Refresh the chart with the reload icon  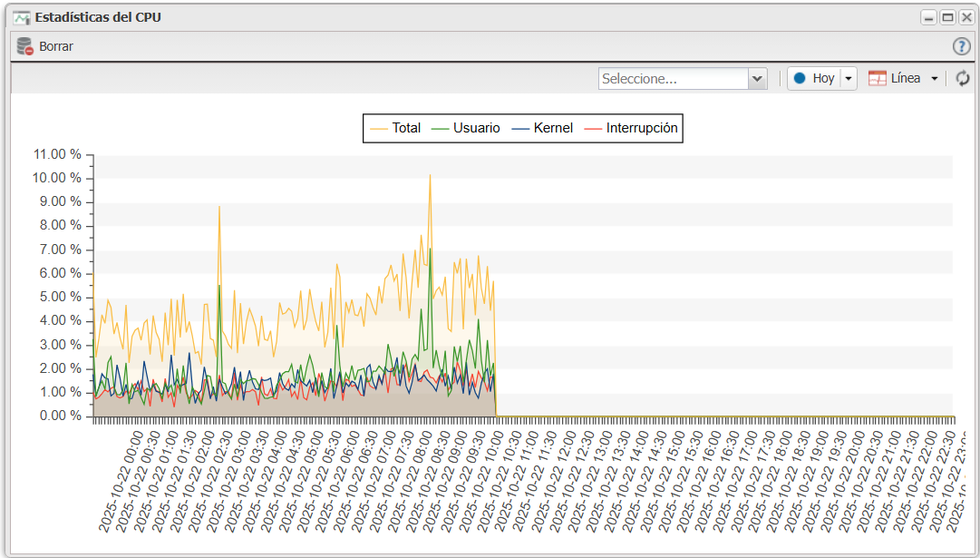coord(963,79)
